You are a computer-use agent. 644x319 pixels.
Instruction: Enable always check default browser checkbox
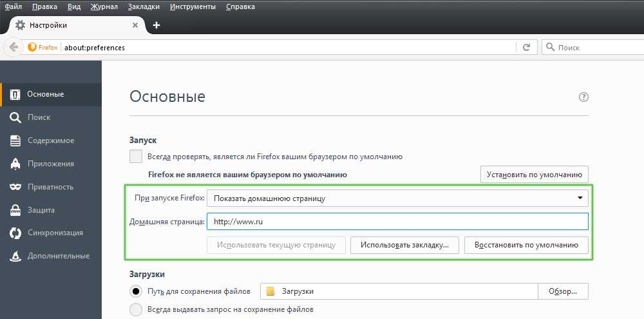coord(136,156)
